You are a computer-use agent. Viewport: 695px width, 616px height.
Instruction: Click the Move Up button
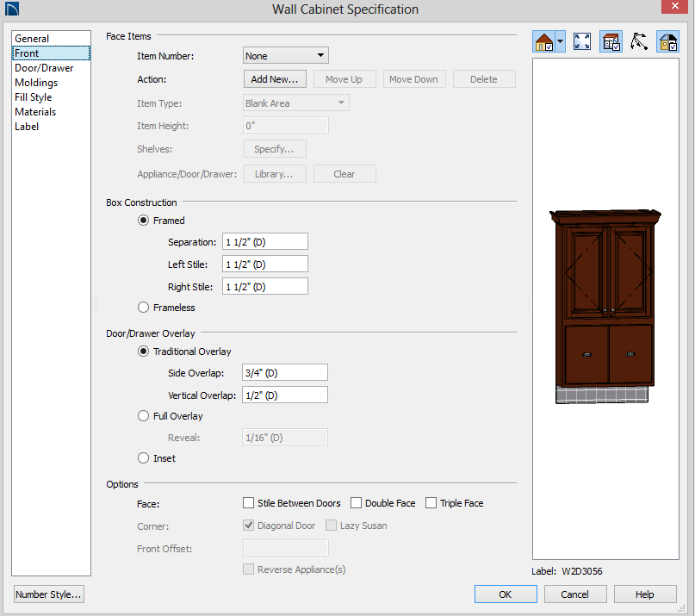[344, 79]
